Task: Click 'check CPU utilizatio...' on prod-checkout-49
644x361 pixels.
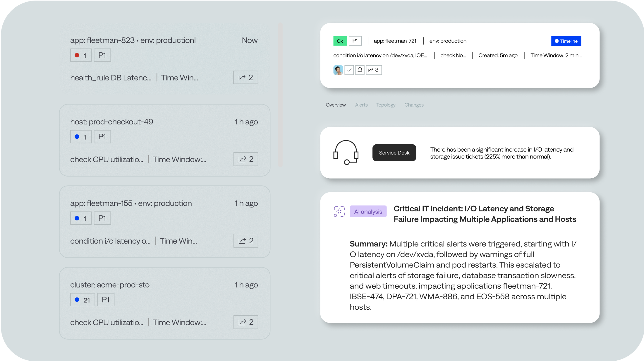Action: (x=107, y=159)
